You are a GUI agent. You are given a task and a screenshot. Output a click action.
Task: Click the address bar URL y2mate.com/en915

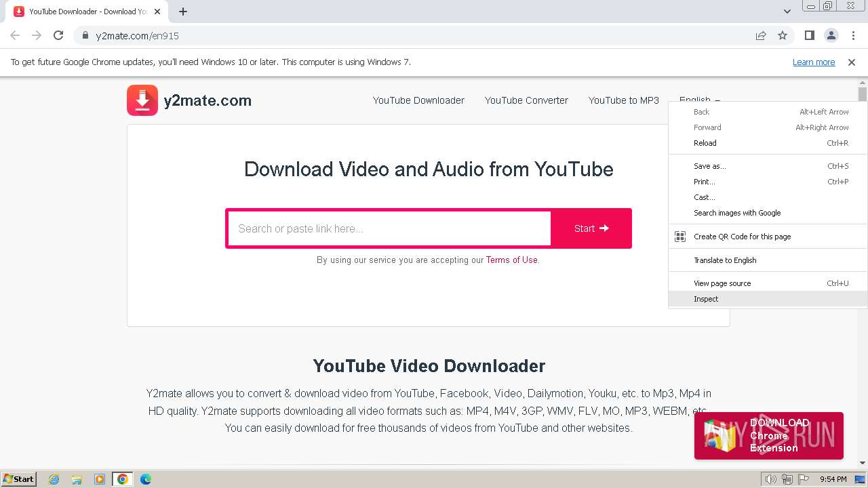(x=138, y=36)
